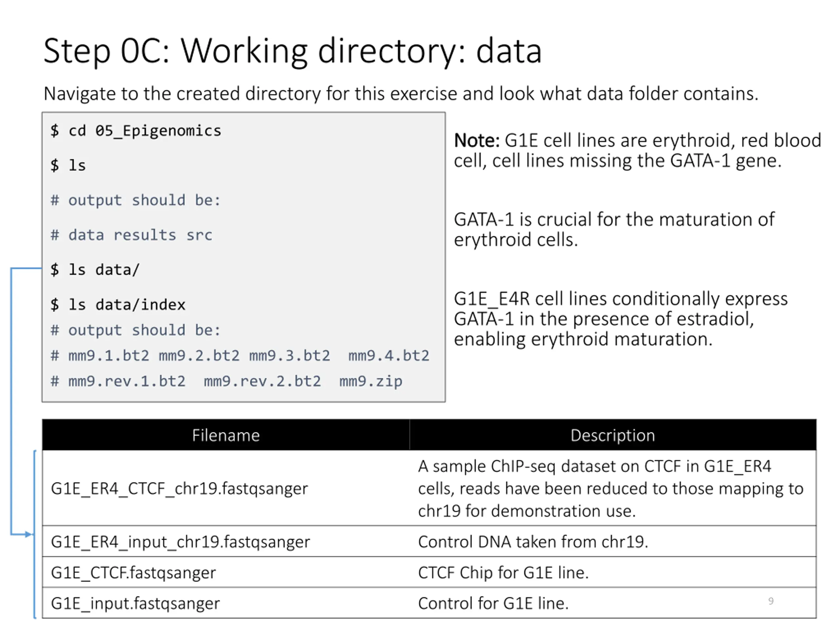Select the G1E_input.fastqsanger filename cell
The image size is (840, 630).
135,603
